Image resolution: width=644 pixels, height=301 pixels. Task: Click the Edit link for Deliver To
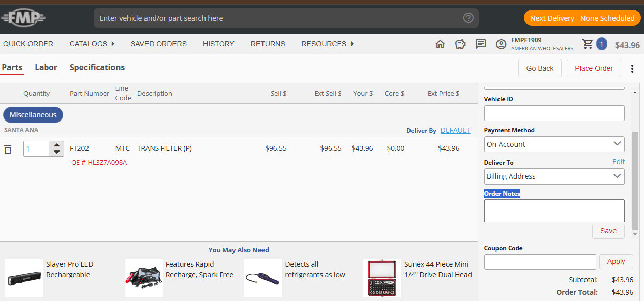619,162
